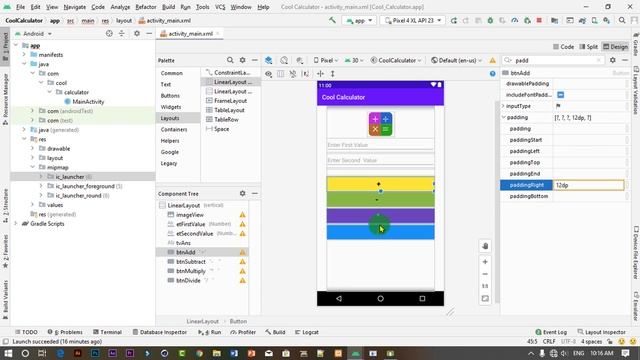Expand the manifests folder
The image size is (640, 360).
24,55
